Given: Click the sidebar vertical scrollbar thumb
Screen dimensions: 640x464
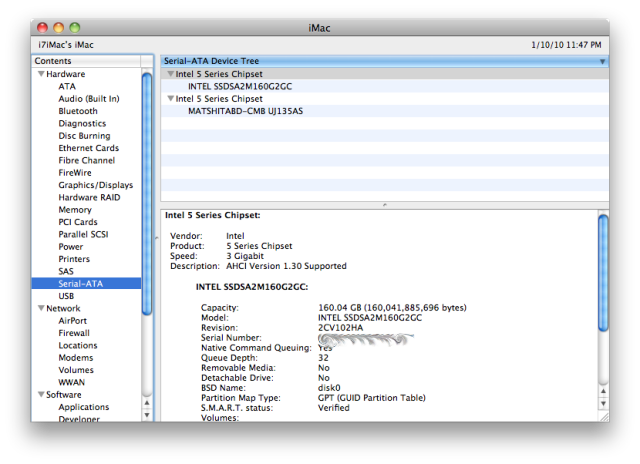Looking at the screenshot, I should pyautogui.click(x=147, y=194).
